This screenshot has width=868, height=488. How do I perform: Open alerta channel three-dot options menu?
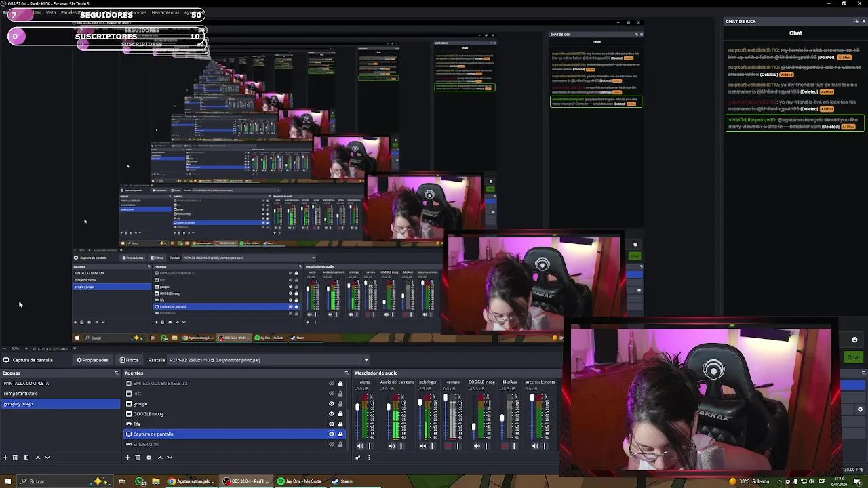[370, 446]
